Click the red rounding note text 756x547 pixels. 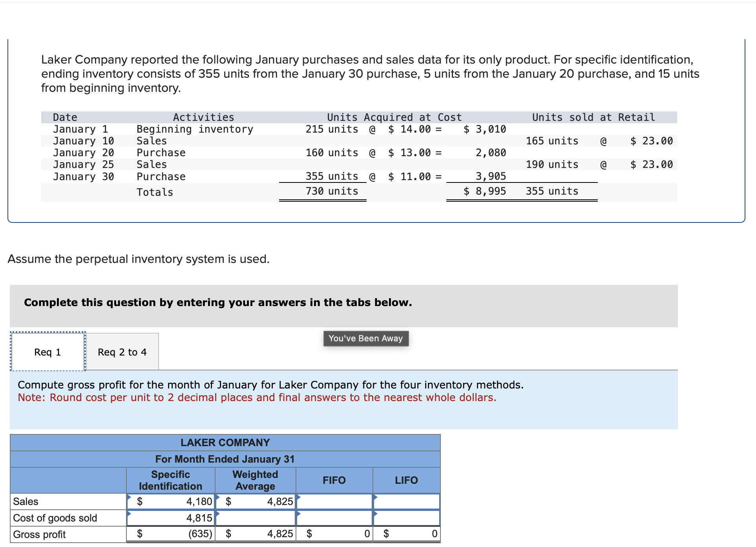point(257,397)
